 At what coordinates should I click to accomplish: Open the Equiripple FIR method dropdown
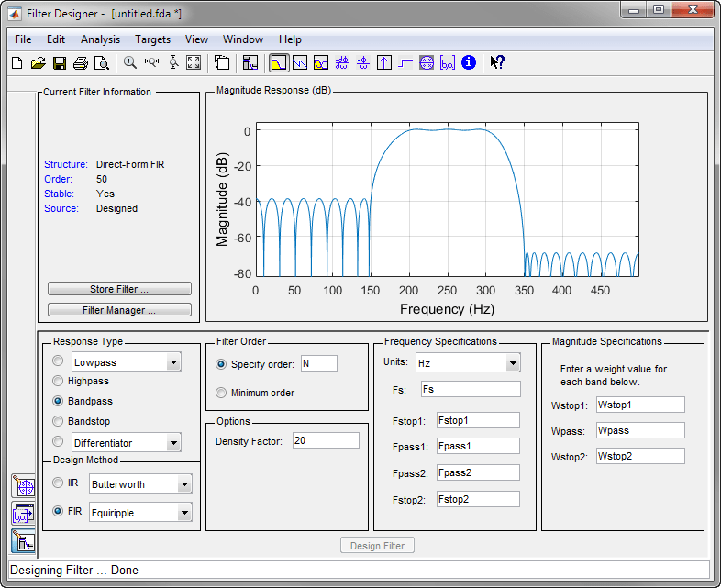(x=184, y=513)
